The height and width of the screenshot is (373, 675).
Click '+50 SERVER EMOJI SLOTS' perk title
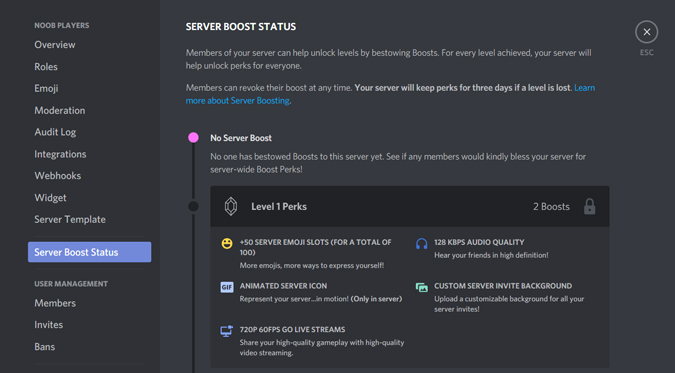point(316,247)
